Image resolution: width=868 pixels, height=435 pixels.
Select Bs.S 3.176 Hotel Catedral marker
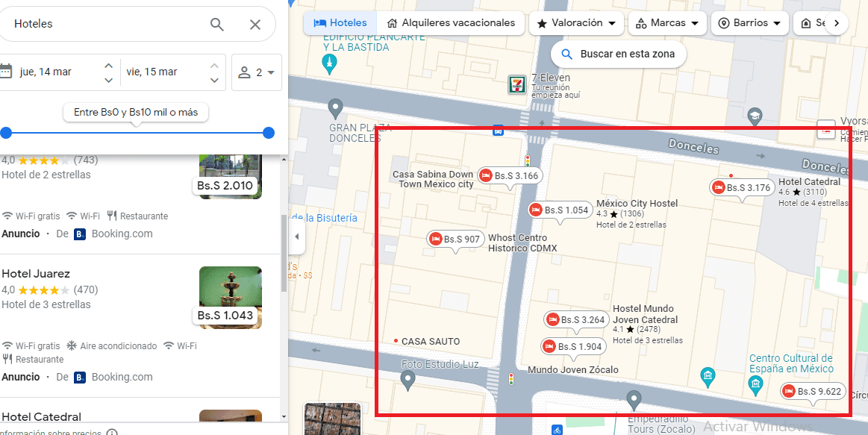742,187
